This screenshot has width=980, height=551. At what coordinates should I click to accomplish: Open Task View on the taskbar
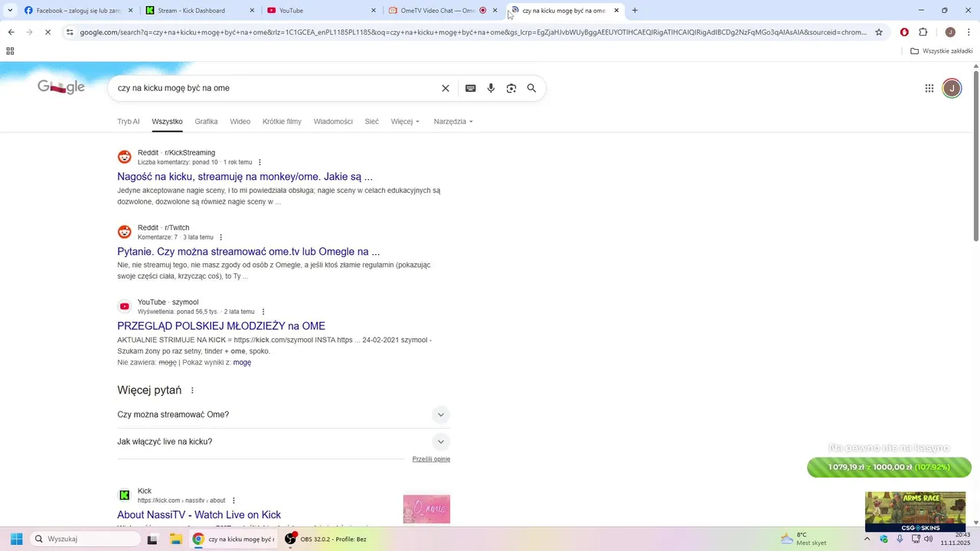pos(152,539)
